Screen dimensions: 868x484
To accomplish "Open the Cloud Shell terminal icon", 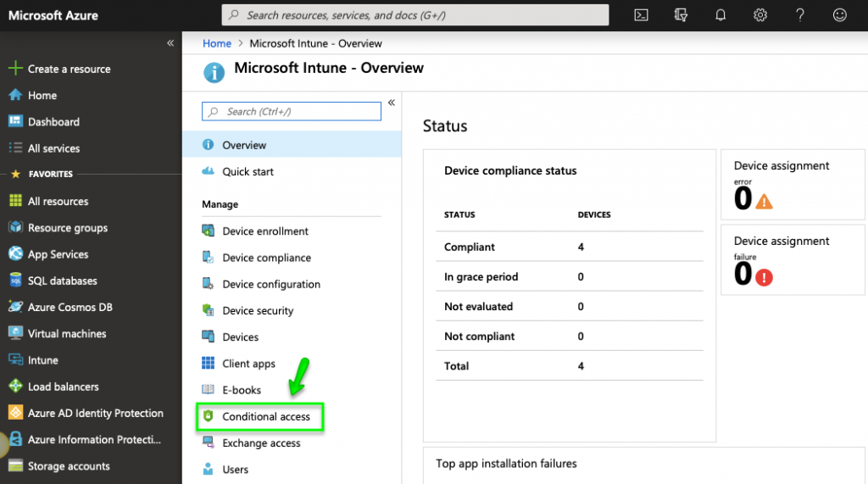I will coord(641,15).
